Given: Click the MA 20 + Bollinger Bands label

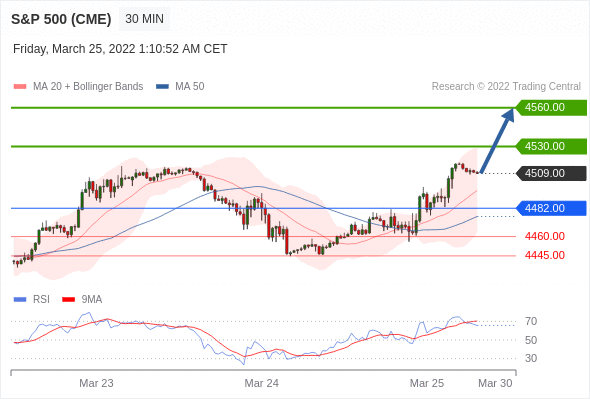Looking at the screenshot, I should pyautogui.click(x=88, y=87).
